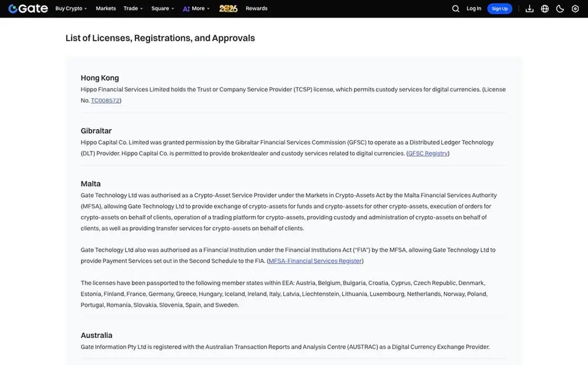Open MFSA-Financial Services Register link

[x=315, y=261]
